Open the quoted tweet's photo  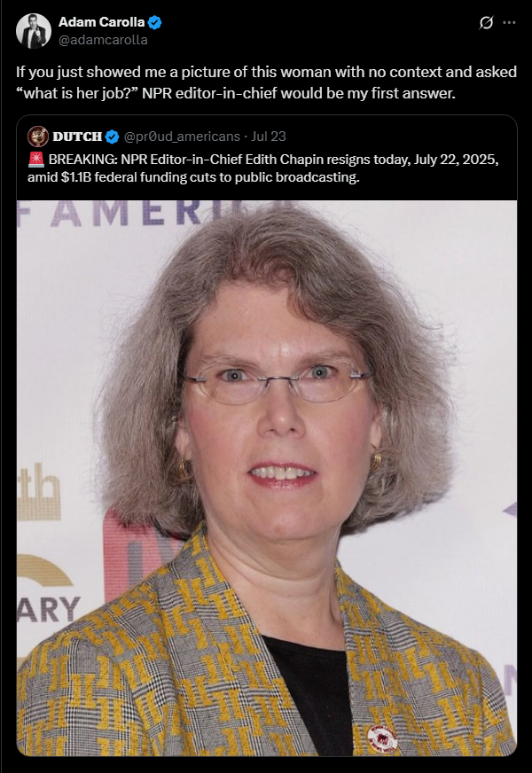[267, 478]
